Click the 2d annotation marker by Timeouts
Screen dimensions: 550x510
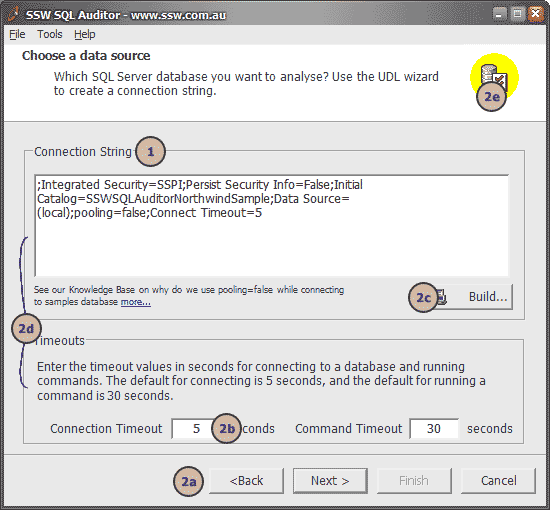coord(26,328)
